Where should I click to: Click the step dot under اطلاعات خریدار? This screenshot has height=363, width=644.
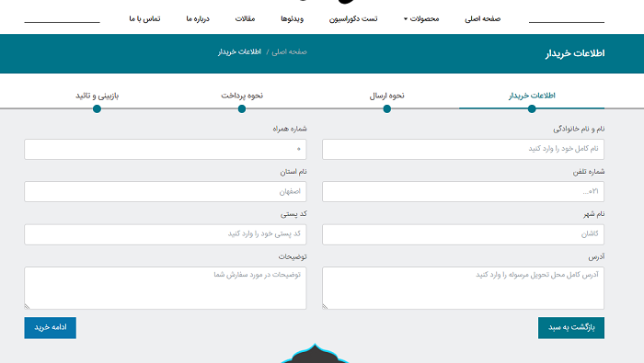pos(532,108)
